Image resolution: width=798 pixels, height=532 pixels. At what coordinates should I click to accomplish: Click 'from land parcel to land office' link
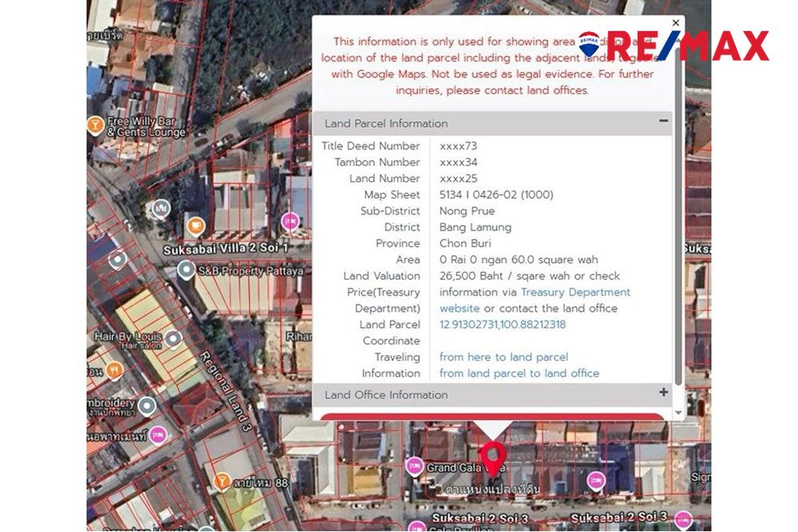[519, 373]
